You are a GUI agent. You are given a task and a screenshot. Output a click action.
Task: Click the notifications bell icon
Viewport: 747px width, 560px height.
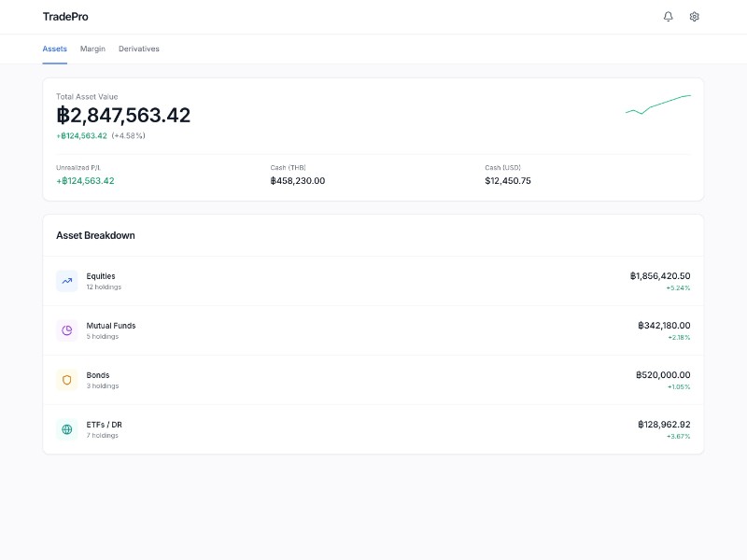[667, 16]
